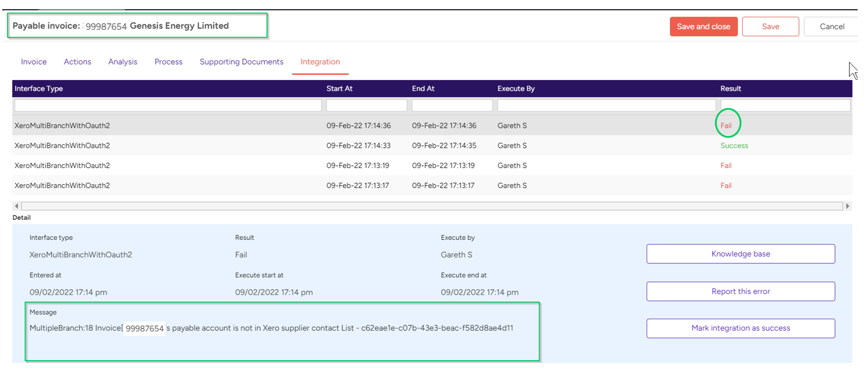Click Report this error
The image size is (868, 371).
pos(740,291)
